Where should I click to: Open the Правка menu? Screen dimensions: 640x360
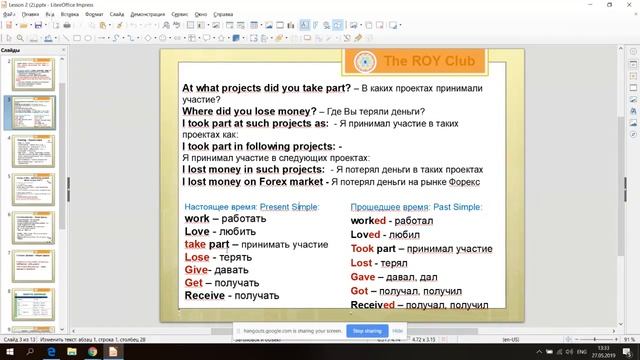point(30,14)
